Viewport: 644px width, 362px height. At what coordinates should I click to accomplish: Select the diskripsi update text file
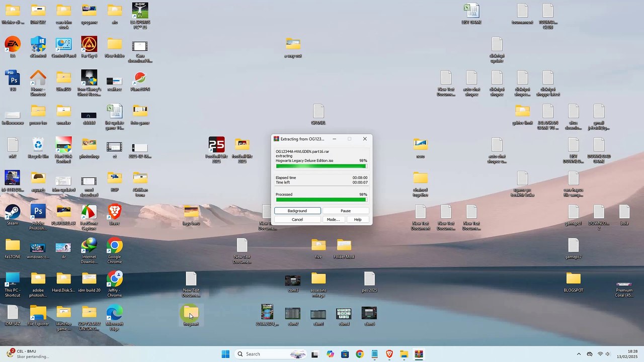497,49
